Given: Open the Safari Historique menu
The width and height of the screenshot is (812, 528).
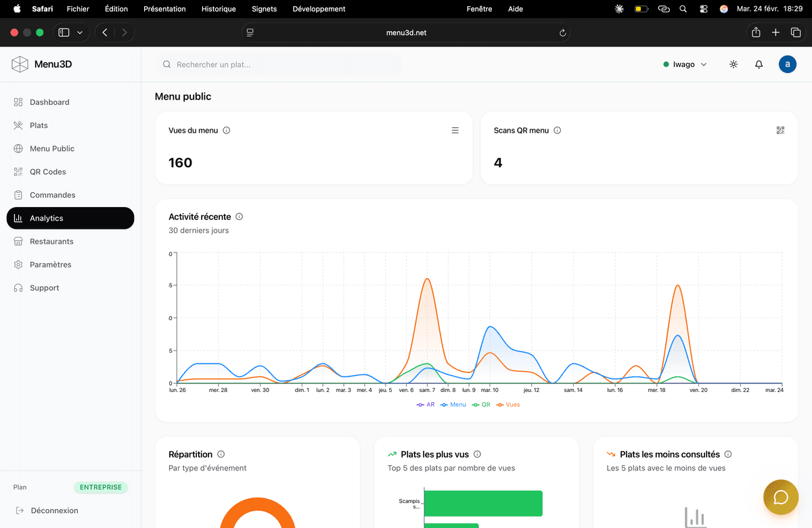Looking at the screenshot, I should (219, 9).
